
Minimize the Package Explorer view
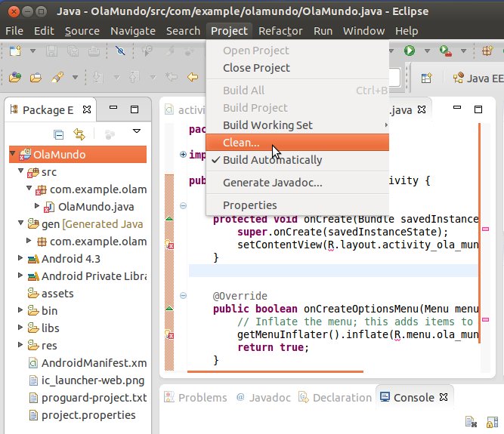[113, 107]
